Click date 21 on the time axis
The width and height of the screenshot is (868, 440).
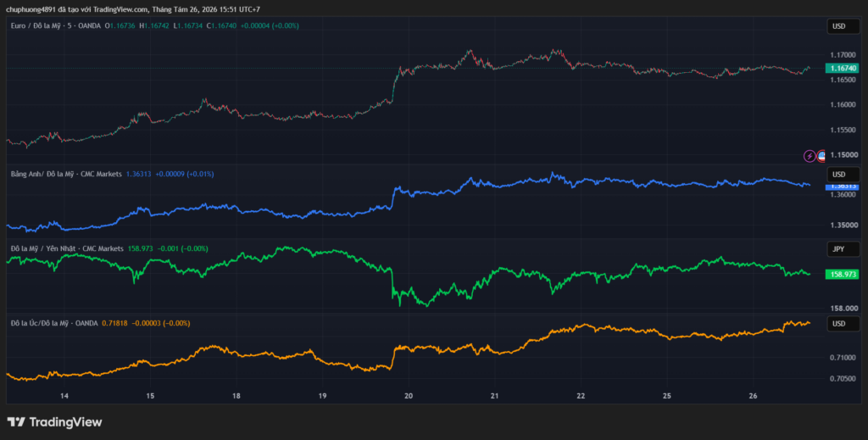point(494,396)
